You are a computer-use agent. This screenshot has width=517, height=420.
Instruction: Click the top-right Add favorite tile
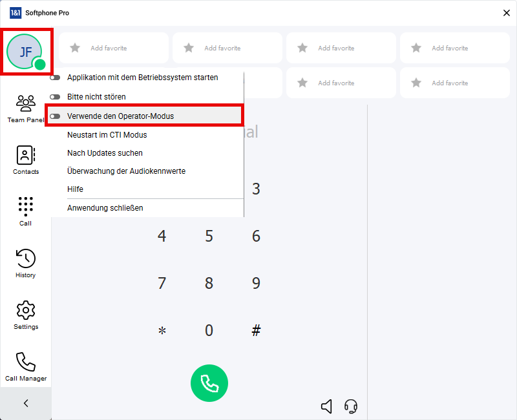(455, 48)
